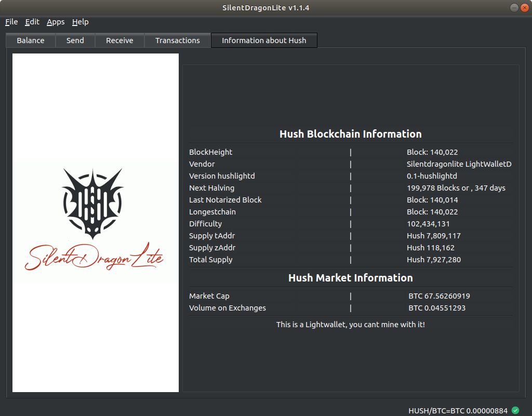Click the Next Halving label
The height and width of the screenshot is (416, 532).
[x=212, y=188]
